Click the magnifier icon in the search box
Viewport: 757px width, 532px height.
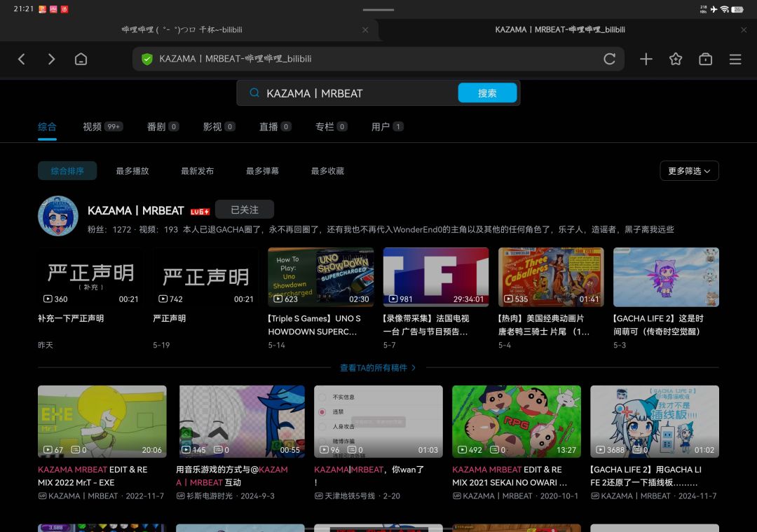coord(254,93)
